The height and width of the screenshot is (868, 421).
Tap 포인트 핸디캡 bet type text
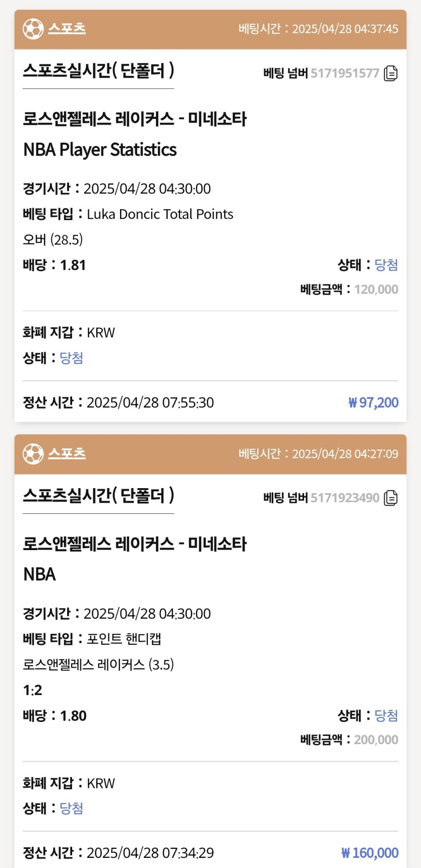124,639
